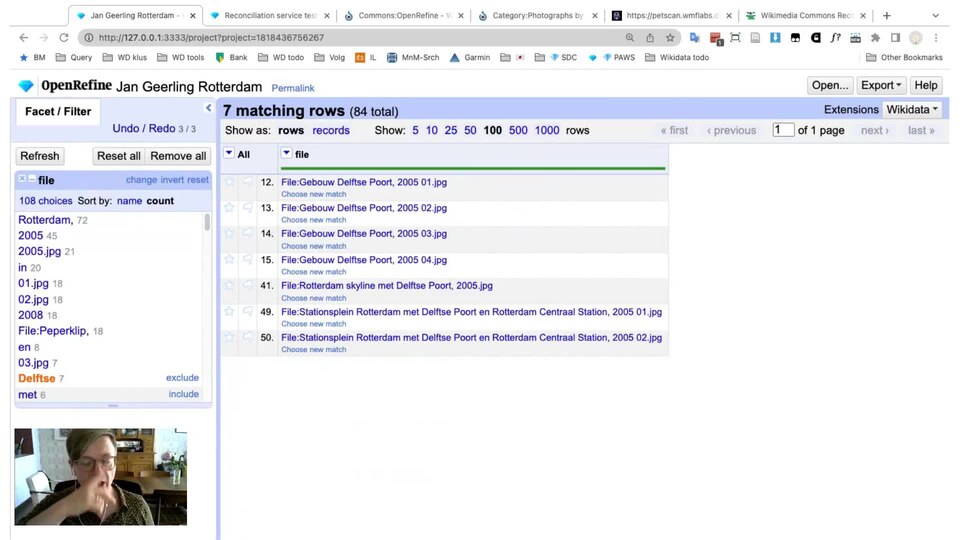Screen dimensions: 960x540
Task: Open the Other Bookmarks folder
Action: (x=904, y=58)
